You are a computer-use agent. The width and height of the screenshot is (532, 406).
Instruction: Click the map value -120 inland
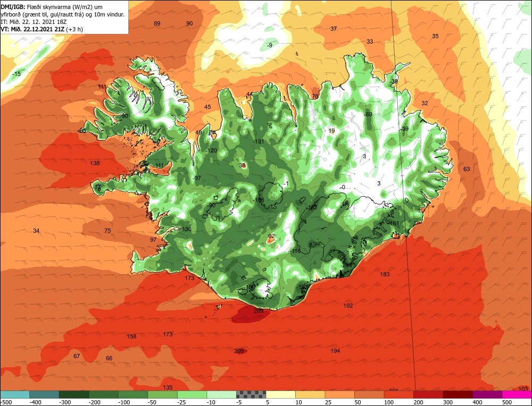[x=211, y=150]
